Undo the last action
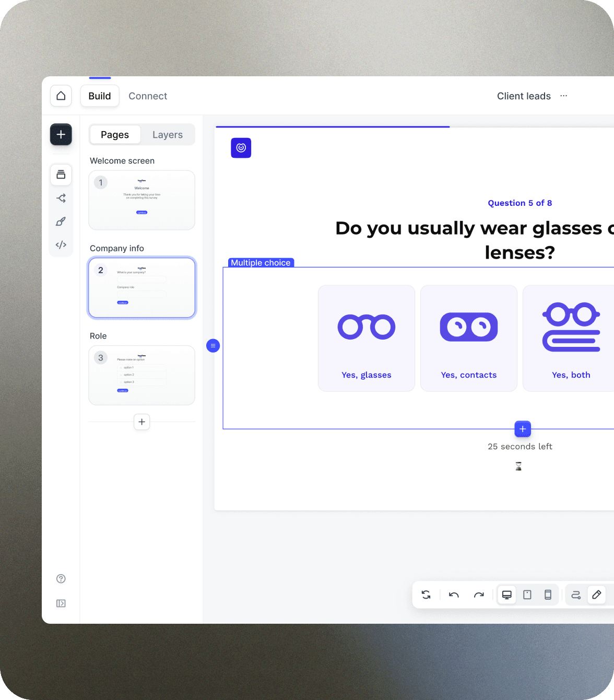The image size is (614, 700). [454, 594]
